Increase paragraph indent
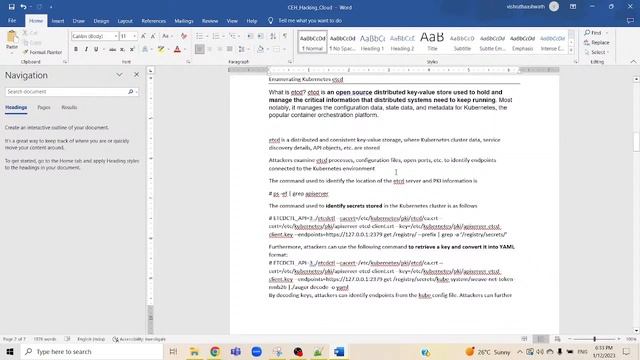Screen dimensions: 640x360 tap(260, 36)
